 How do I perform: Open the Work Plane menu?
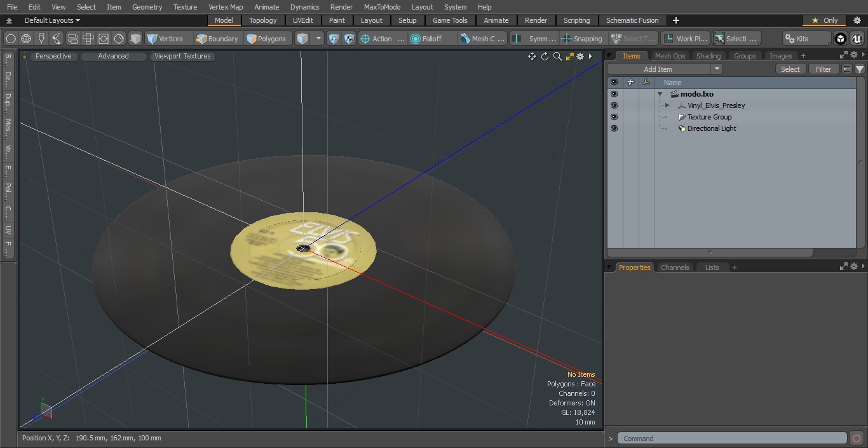coord(685,39)
